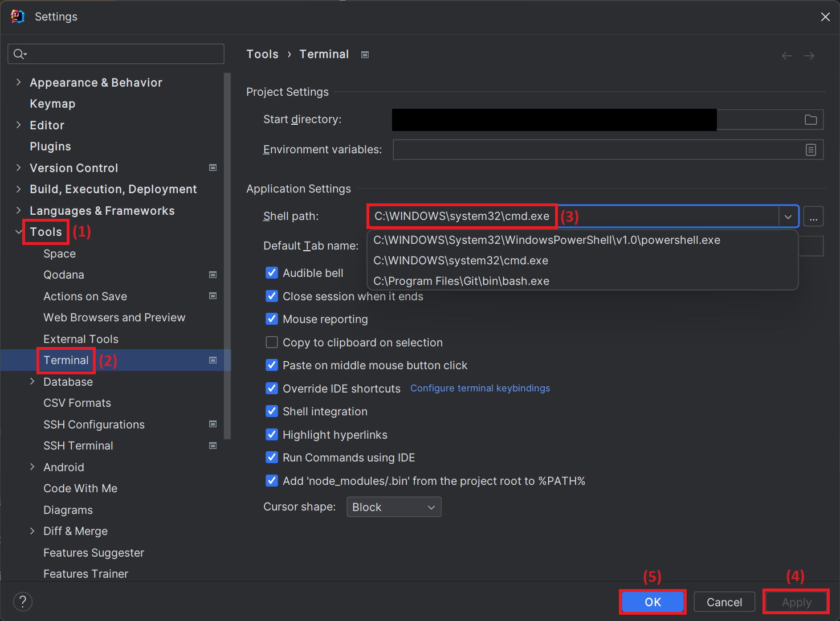Open the Cursor shape Block dropdown
Screen dimensions: 840x621
(x=394, y=507)
